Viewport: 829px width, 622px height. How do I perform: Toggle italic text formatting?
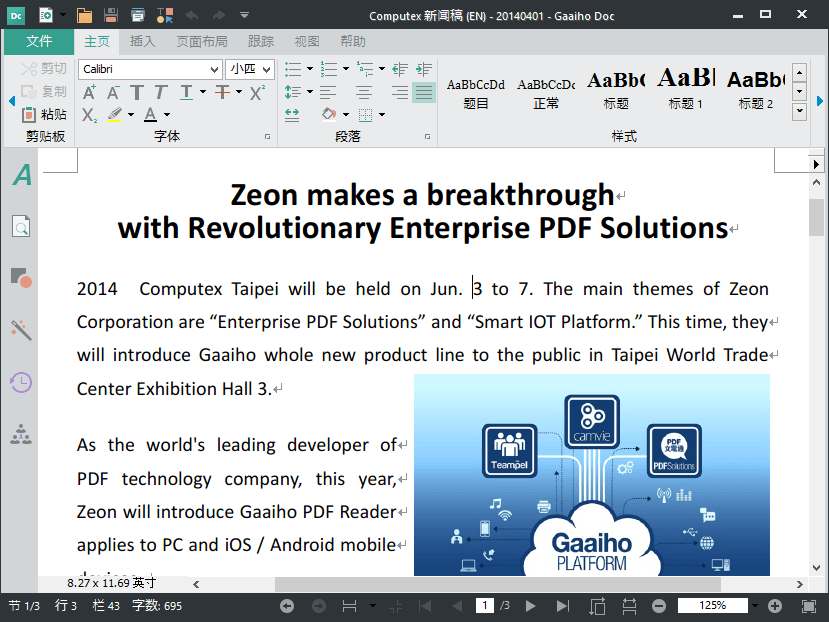(161, 93)
